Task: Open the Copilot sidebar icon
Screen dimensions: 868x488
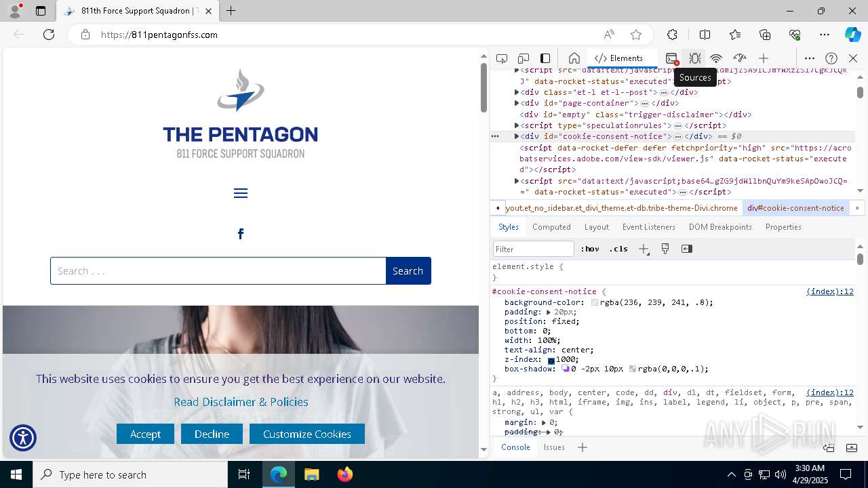Action: (x=852, y=35)
